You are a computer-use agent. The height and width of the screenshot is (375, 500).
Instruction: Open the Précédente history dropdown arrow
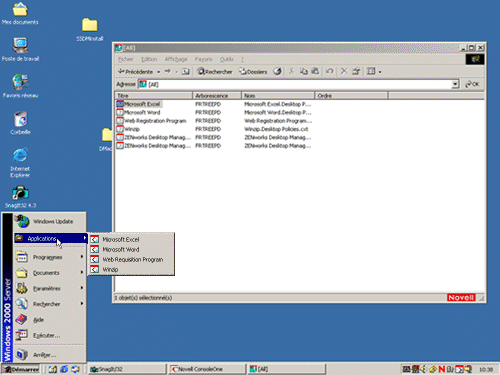point(159,72)
